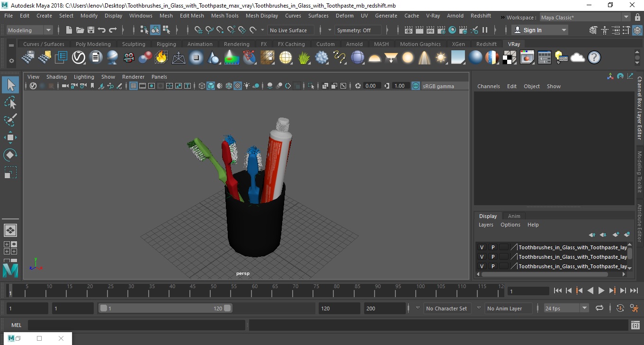Click the layer editor horizontal scrollbar
Screen dimensions: 644x345
(545, 274)
